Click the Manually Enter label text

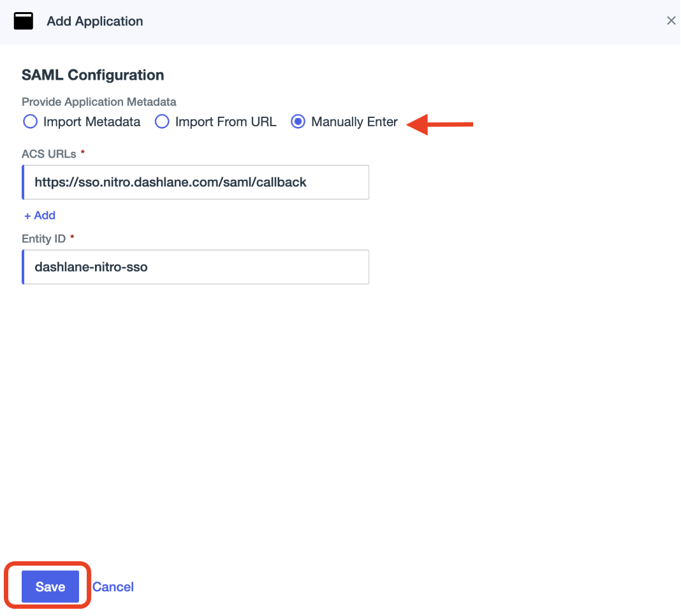tap(355, 122)
